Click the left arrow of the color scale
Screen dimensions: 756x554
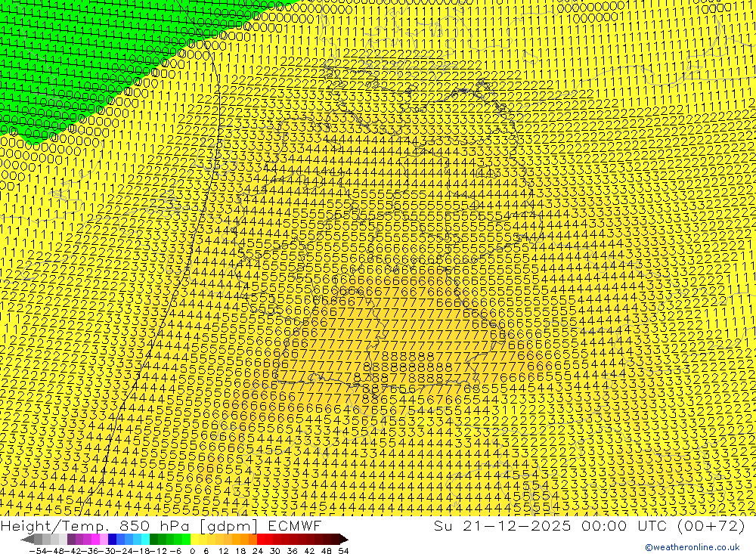[x=27, y=540]
